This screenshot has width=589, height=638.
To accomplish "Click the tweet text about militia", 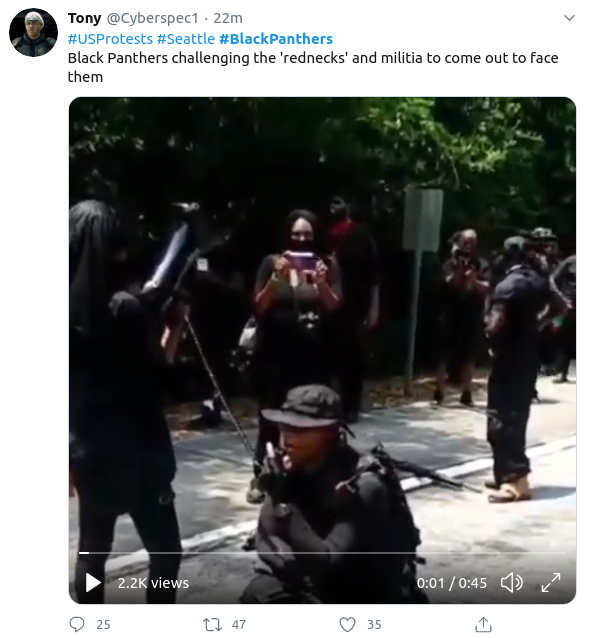I will [x=313, y=67].
